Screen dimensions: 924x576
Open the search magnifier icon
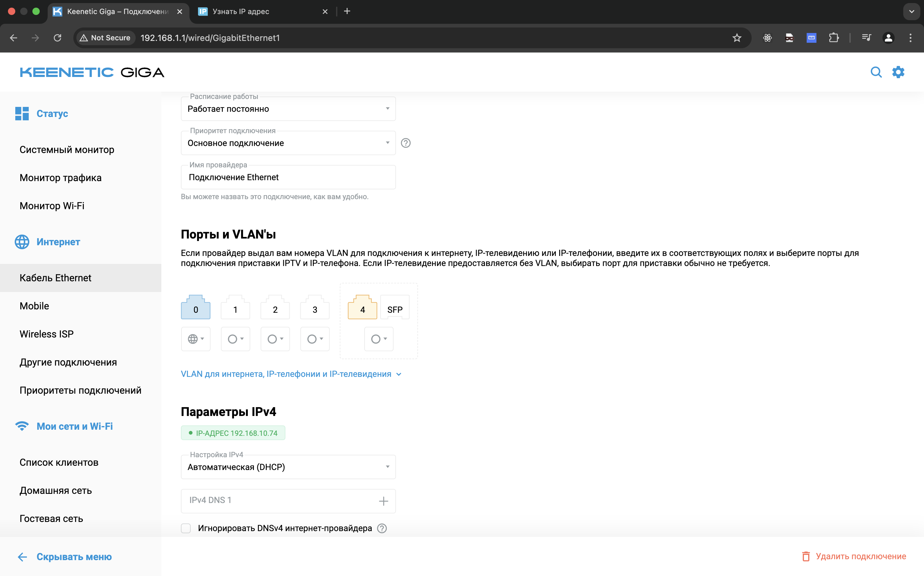[x=876, y=72]
